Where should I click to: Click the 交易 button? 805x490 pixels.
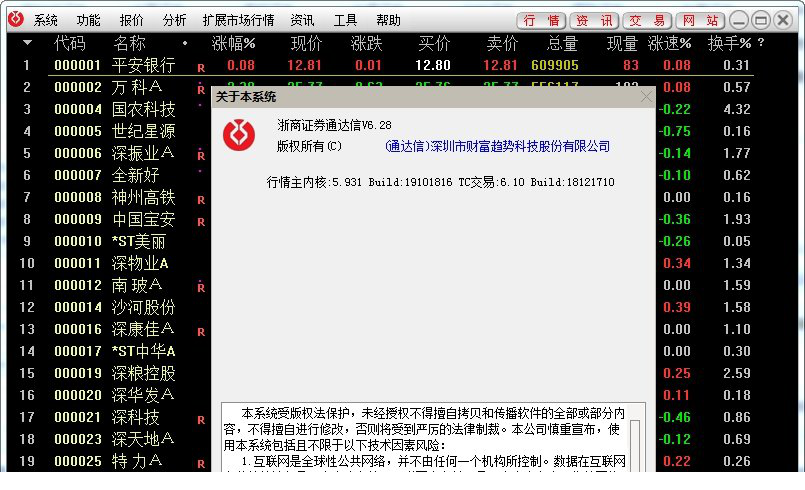pos(647,21)
